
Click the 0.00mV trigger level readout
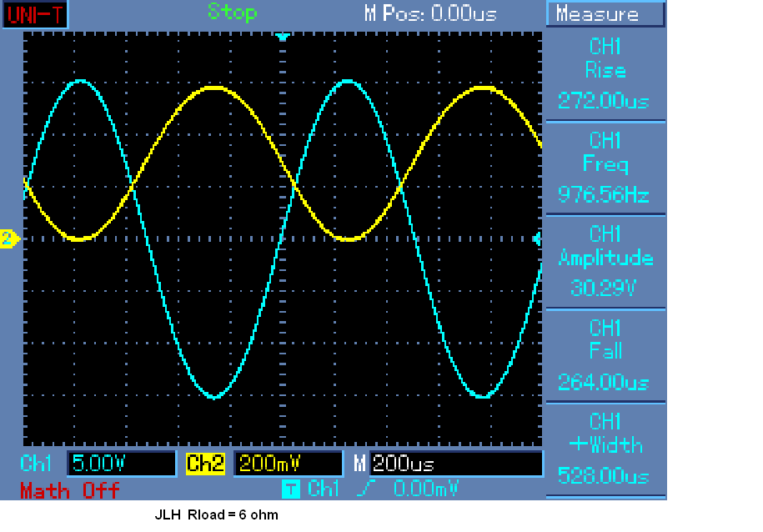426,488
